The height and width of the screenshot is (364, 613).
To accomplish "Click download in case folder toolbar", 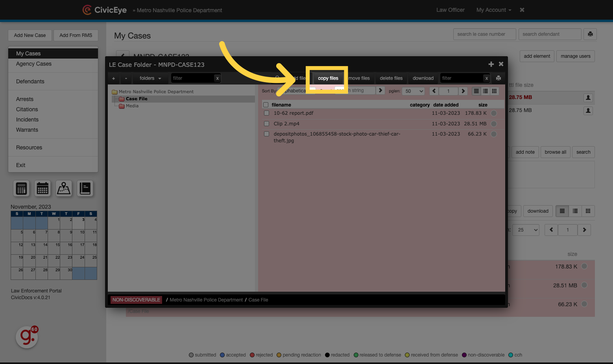I will point(423,78).
